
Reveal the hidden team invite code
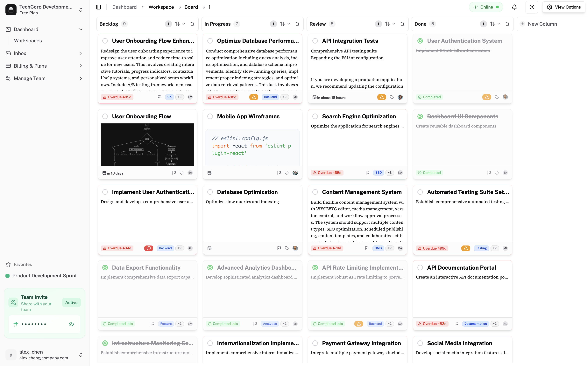pyautogui.click(x=71, y=324)
